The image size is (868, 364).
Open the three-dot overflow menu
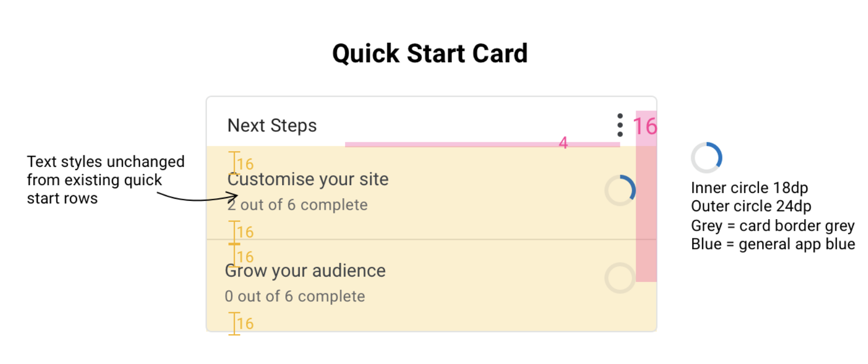620,125
